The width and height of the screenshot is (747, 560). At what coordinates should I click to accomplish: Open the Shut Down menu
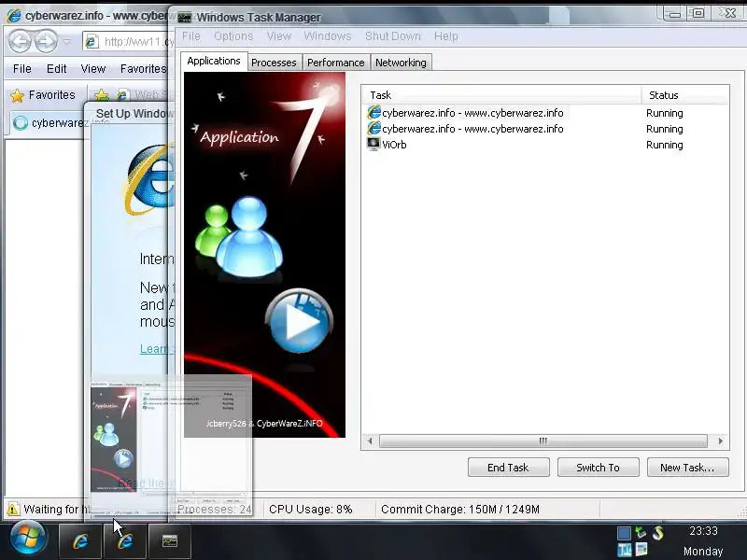(393, 36)
